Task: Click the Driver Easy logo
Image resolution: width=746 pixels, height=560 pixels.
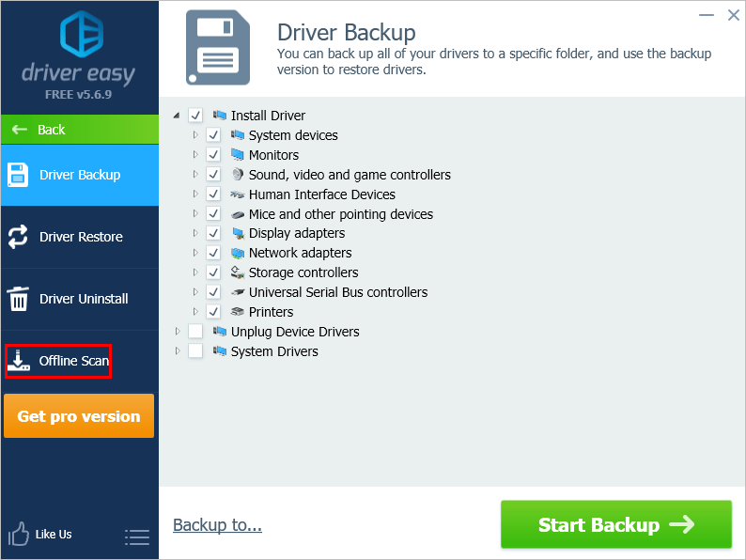Action: 82,34
